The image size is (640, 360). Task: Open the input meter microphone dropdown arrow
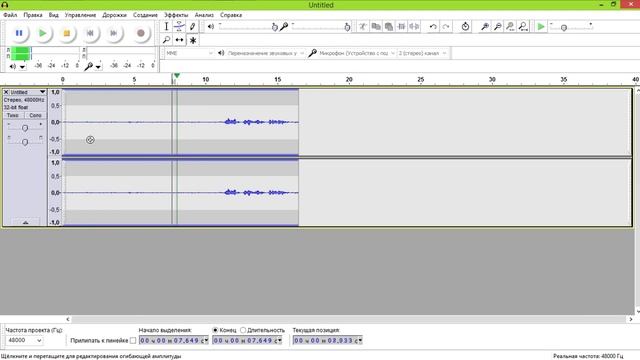click(98, 67)
